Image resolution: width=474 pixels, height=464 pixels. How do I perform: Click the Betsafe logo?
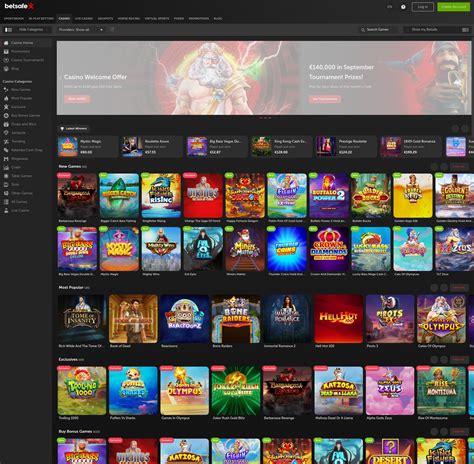click(19, 6)
